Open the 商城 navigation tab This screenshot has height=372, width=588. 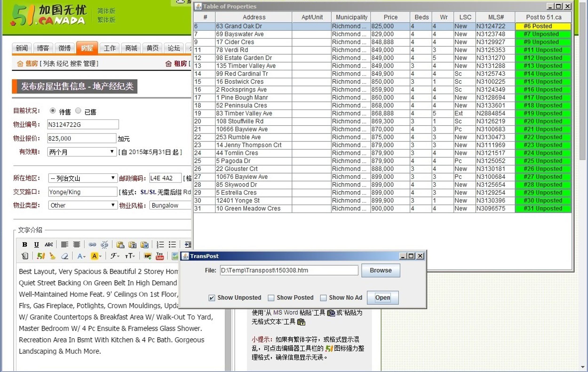click(131, 48)
